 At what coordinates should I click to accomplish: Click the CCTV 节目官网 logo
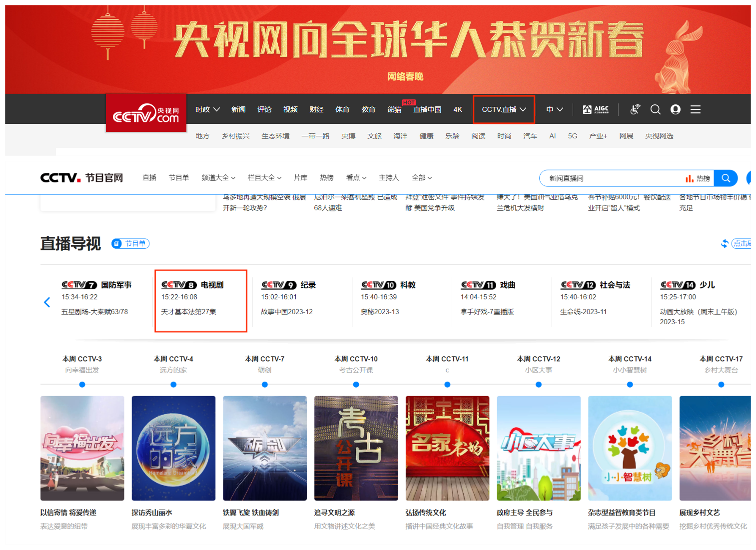point(81,178)
